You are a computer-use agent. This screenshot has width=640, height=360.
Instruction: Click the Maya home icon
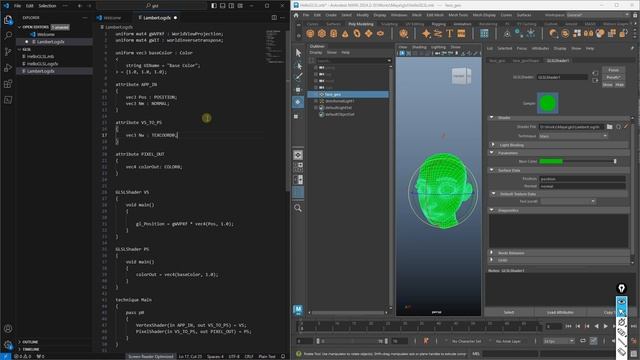pyautogui.click(x=296, y=15)
